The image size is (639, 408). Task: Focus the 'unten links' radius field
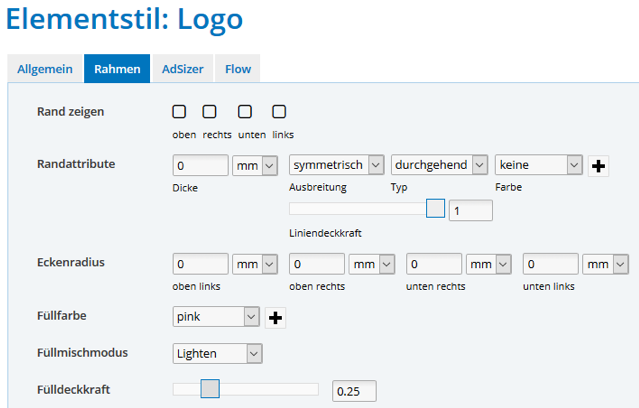tap(551, 264)
